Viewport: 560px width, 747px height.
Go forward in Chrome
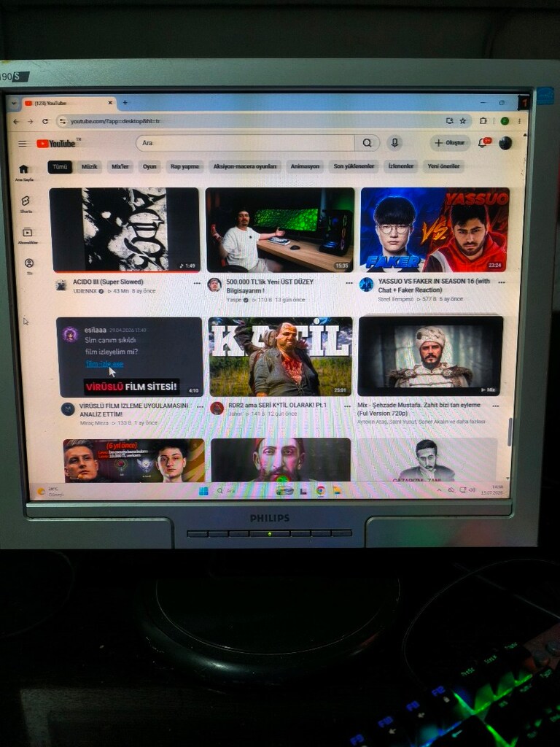30,122
